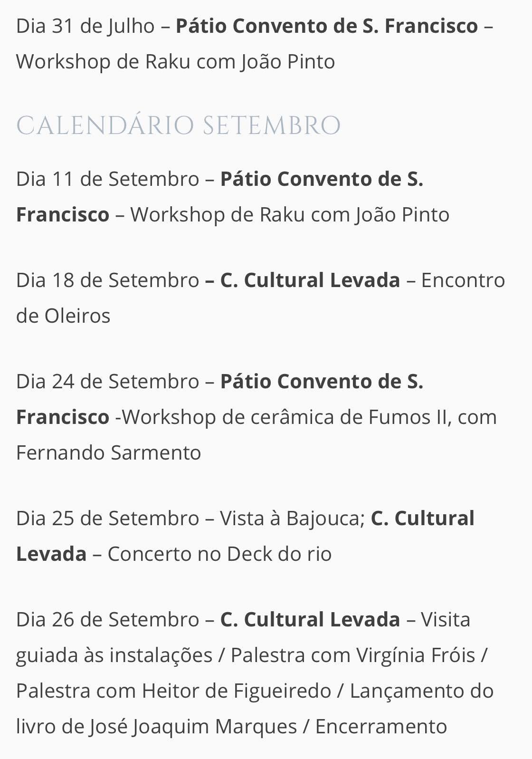
Task: Click 'C. Cultural Levada' in the 18 Setembro entry
Action: tap(310, 280)
